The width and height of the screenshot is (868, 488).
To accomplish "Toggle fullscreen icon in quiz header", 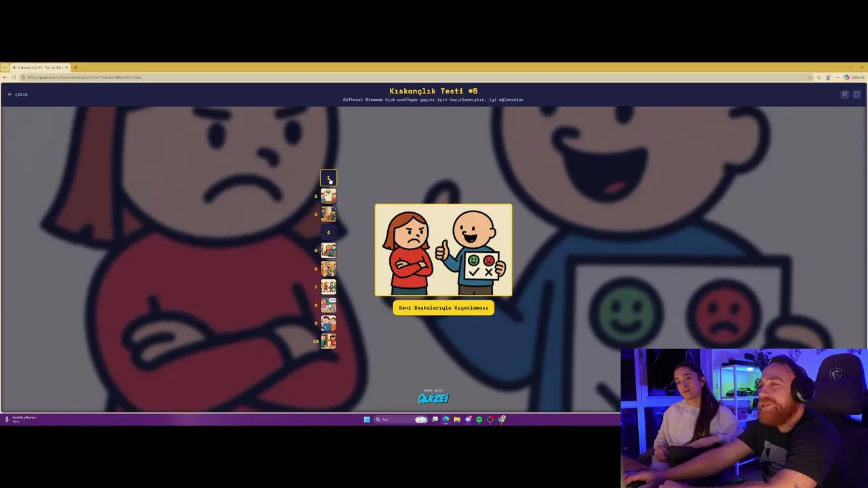I will point(856,94).
